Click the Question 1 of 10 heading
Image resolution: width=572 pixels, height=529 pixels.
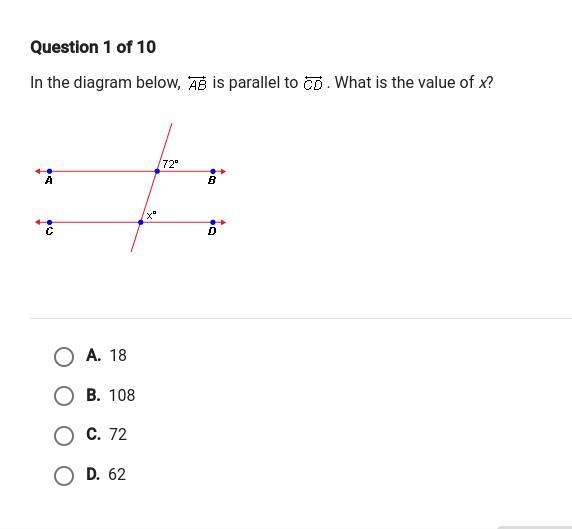pyautogui.click(x=93, y=47)
